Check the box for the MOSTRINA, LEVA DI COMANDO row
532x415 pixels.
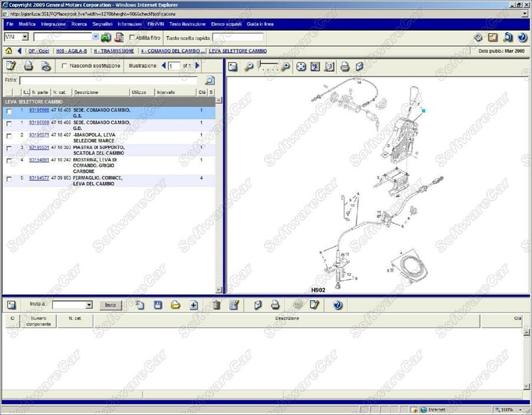[9, 161]
